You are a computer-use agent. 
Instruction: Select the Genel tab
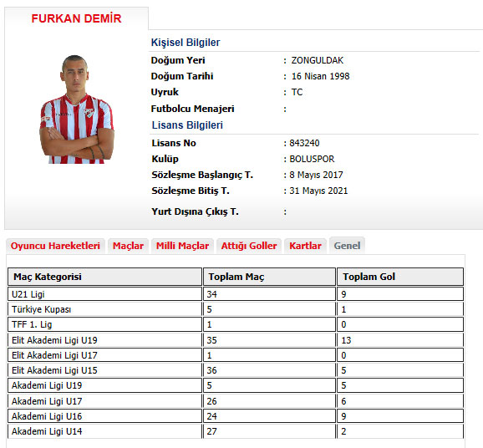pyautogui.click(x=347, y=246)
